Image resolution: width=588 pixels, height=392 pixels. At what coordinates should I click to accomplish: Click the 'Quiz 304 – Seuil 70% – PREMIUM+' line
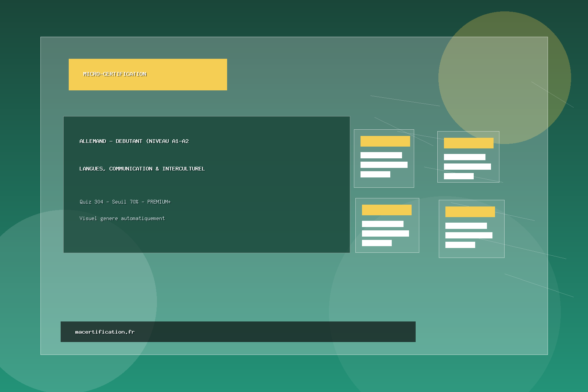pos(125,202)
